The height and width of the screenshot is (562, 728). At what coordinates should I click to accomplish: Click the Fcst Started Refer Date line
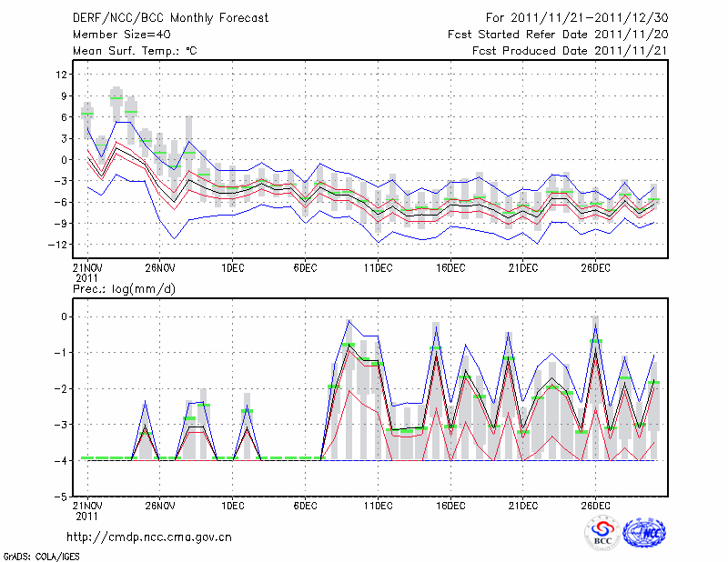[557, 35]
